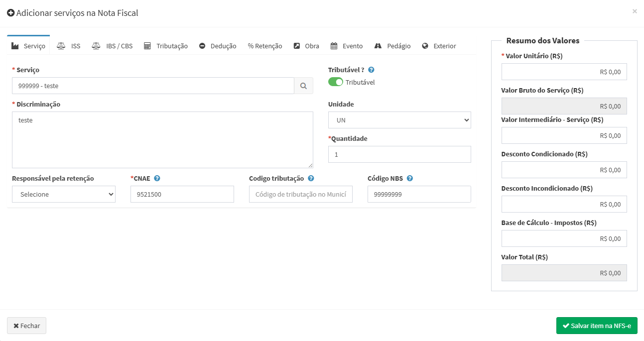Switch to the IBS / CBS tab
This screenshot has height=341, width=644.
pos(113,46)
